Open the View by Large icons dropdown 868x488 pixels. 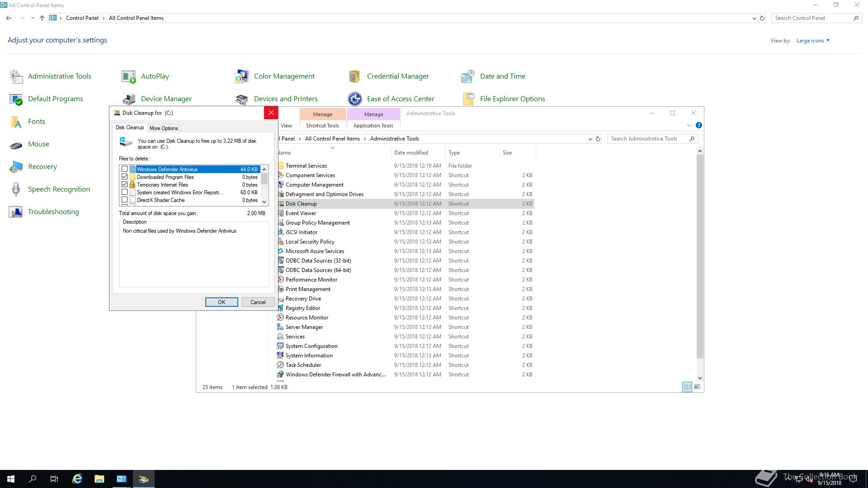coord(813,41)
